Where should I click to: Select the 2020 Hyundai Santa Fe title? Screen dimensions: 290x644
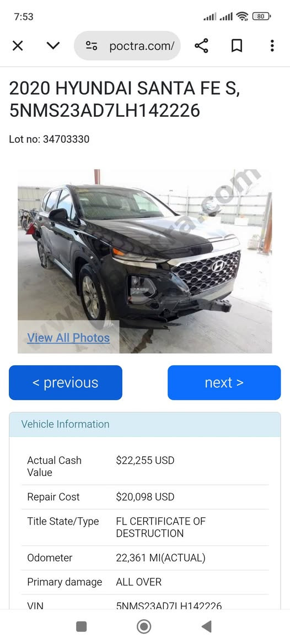tap(125, 99)
